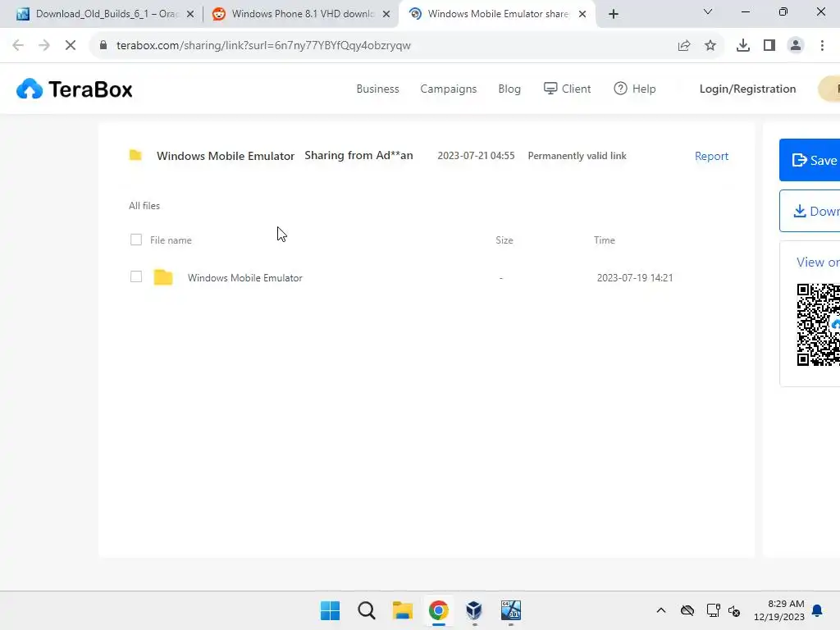Screen dimensions: 840x630
Task: Open Chrome downloads icon
Action: coord(743,46)
